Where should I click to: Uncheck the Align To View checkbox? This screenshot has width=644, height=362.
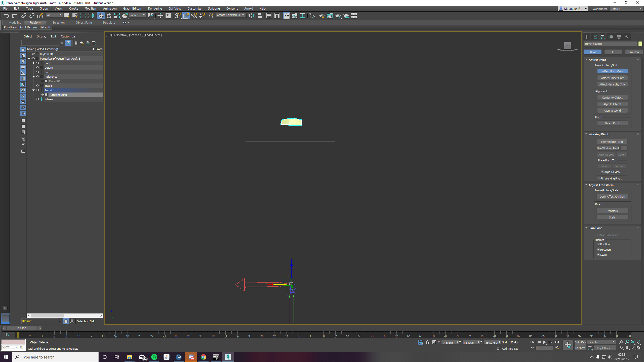pos(602,172)
